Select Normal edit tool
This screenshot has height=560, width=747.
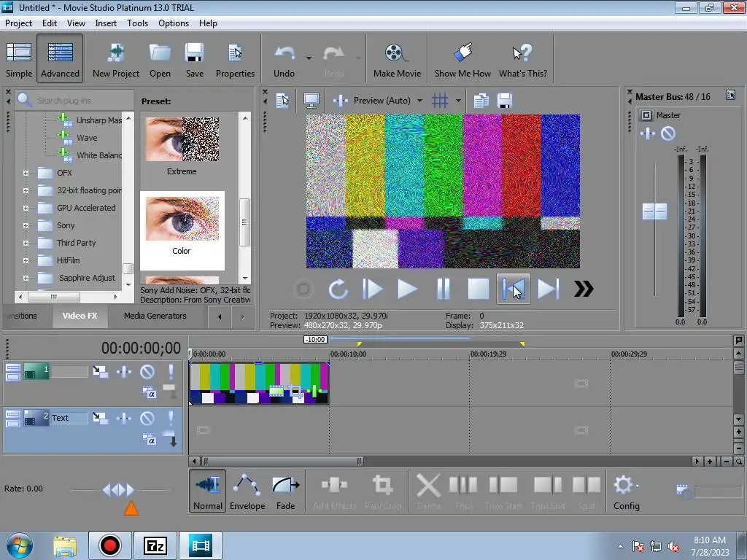[x=208, y=491]
